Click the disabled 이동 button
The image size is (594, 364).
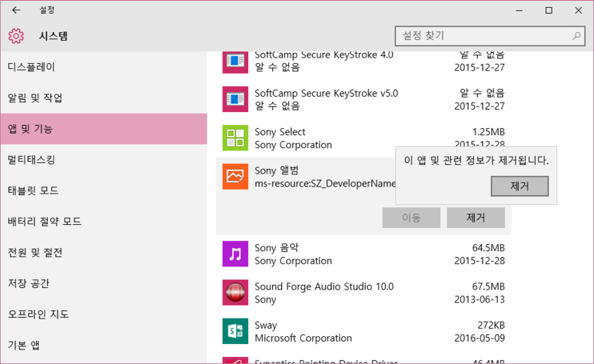coord(411,218)
